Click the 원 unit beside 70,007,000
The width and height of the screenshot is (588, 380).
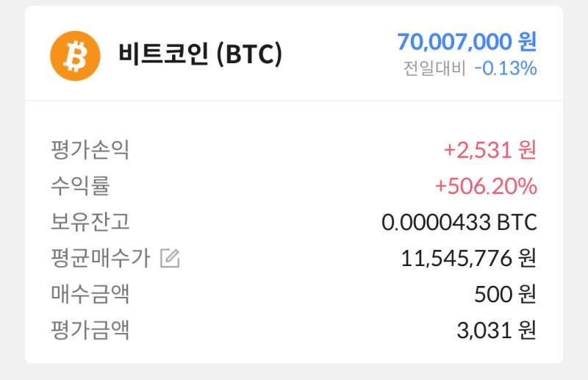click(x=528, y=42)
